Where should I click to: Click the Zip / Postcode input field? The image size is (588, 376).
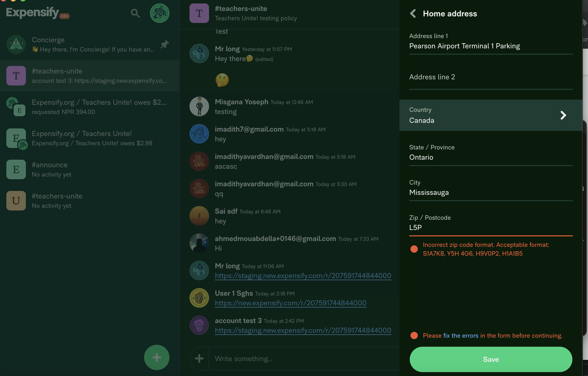[491, 228]
